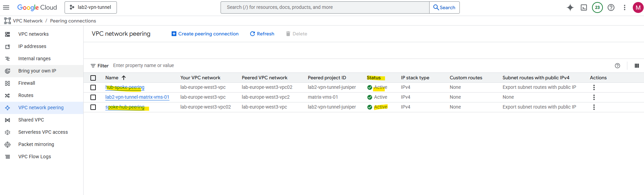Viewport: 644px width, 195px height.
Task: Open the table help icon
Action: 617,66
